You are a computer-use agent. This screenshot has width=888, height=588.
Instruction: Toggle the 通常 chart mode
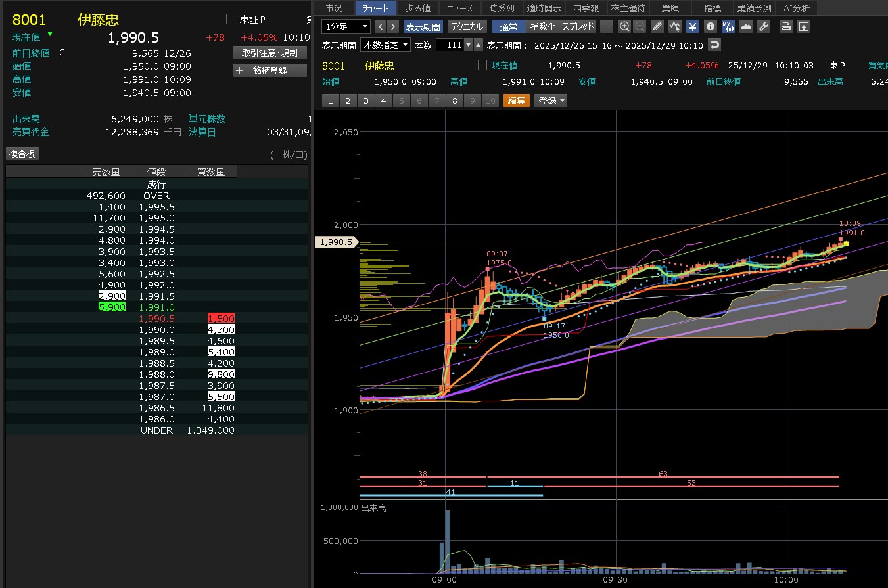(508, 26)
